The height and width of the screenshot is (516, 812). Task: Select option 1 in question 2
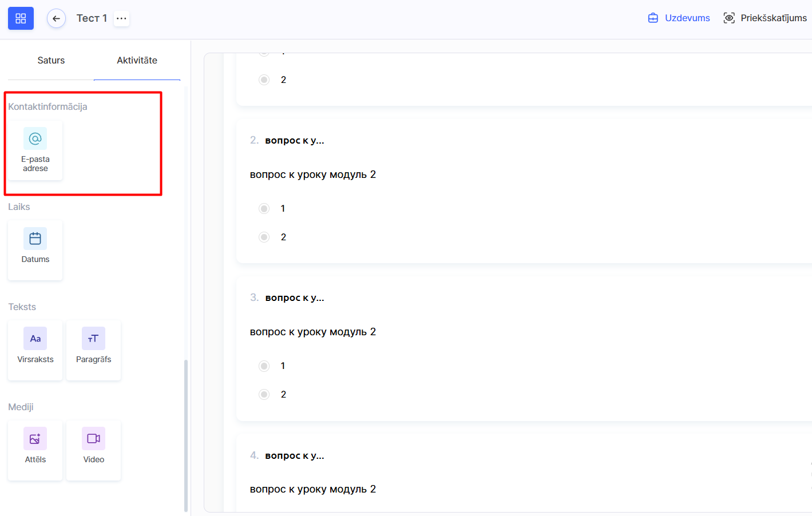(x=264, y=208)
